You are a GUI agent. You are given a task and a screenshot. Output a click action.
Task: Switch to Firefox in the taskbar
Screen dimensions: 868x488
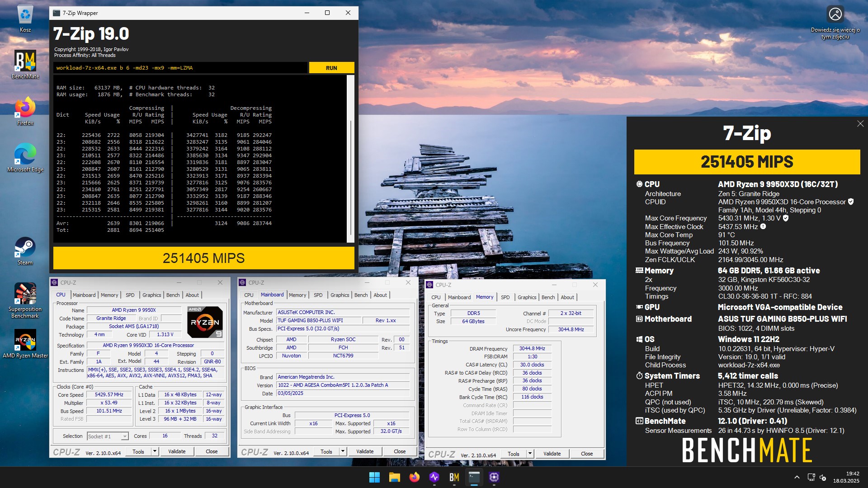coord(414,477)
